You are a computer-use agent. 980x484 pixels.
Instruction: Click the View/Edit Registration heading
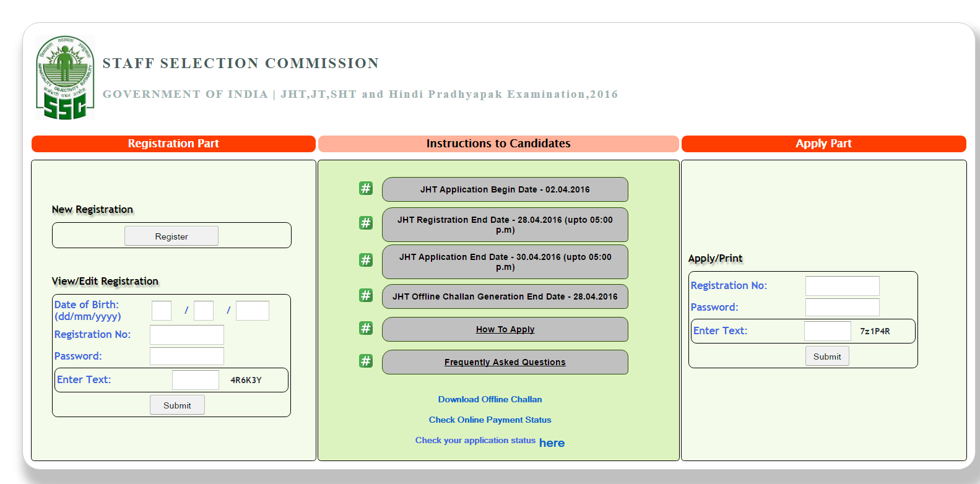tap(105, 281)
